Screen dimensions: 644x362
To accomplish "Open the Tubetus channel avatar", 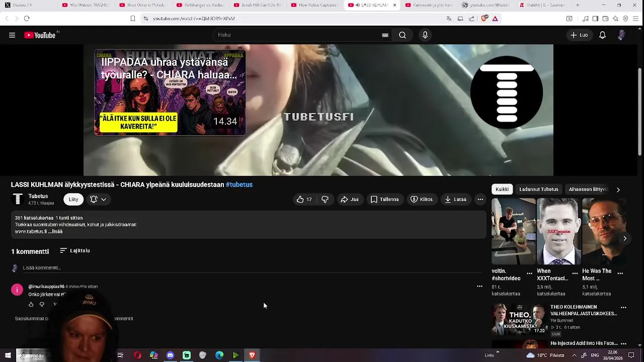I will (18, 200).
